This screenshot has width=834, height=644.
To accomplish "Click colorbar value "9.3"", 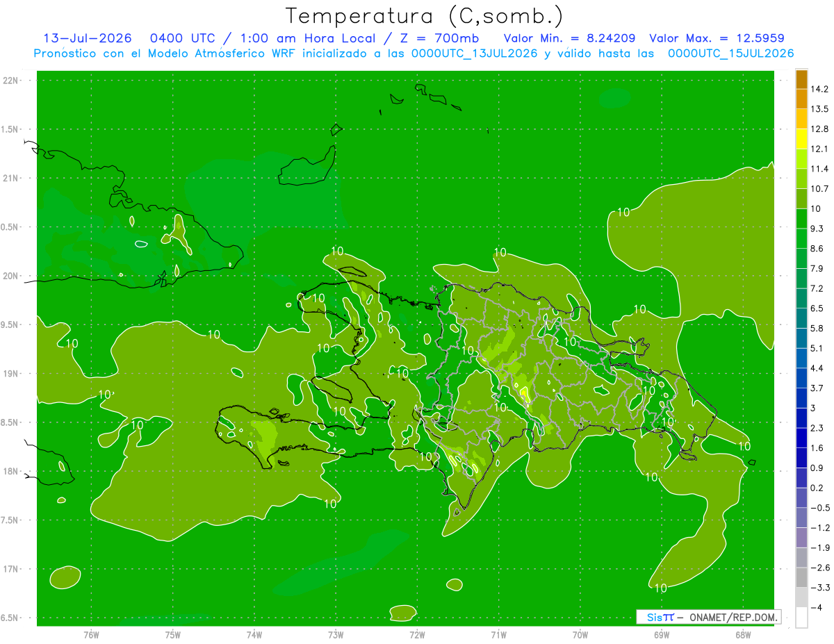I will (818, 229).
